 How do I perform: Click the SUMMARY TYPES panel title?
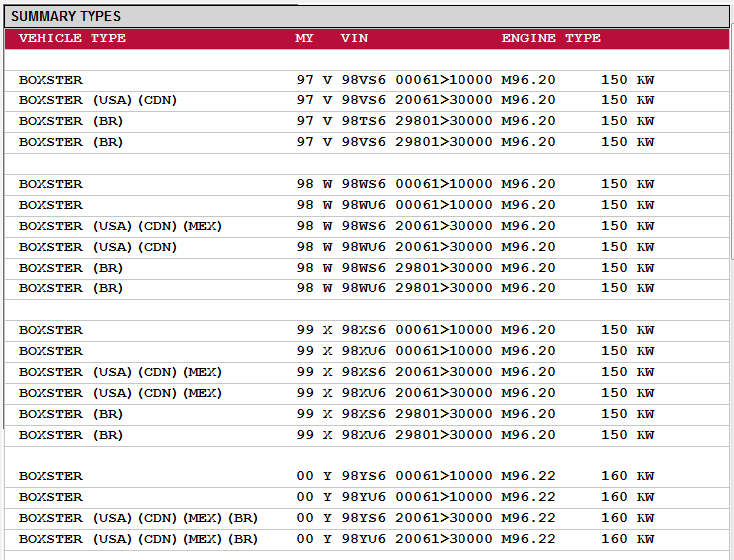pos(66,16)
